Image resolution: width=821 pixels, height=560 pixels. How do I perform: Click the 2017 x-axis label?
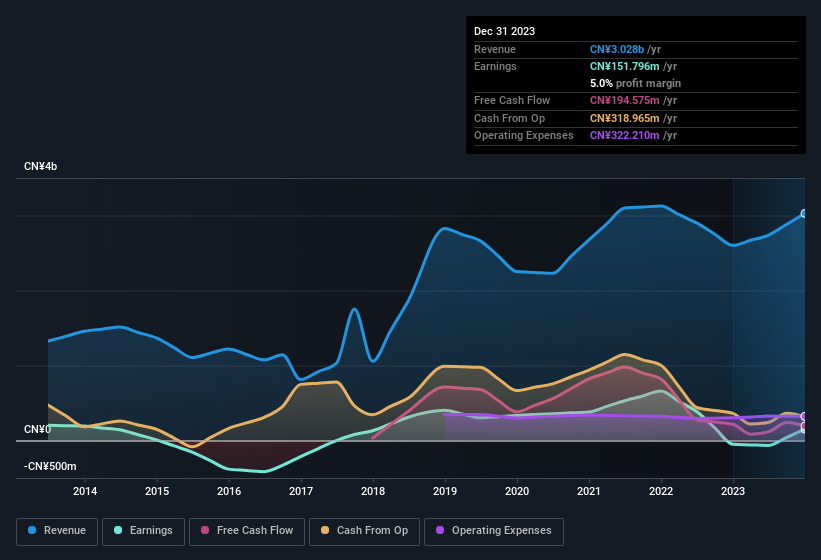[301, 491]
